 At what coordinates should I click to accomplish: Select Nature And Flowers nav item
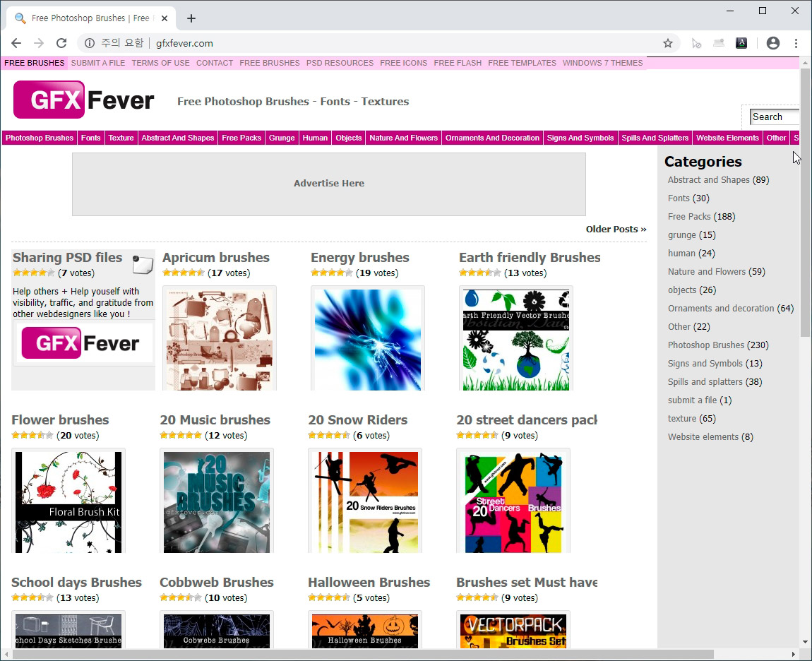(403, 138)
